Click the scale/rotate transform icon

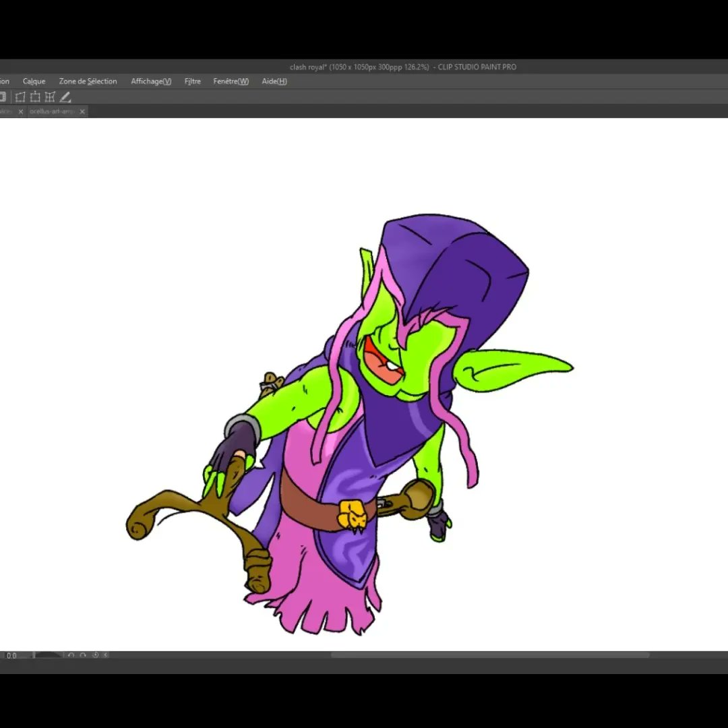[x=35, y=97]
